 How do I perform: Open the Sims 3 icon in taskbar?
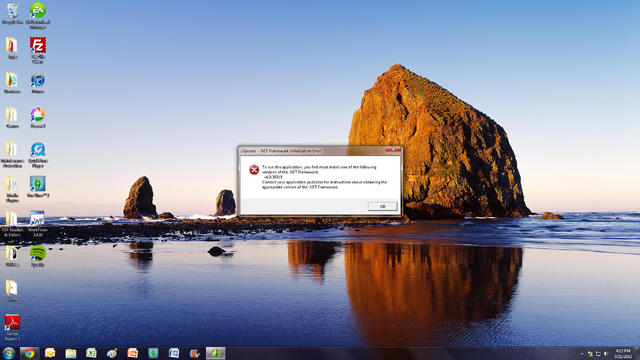pyautogui.click(x=153, y=353)
